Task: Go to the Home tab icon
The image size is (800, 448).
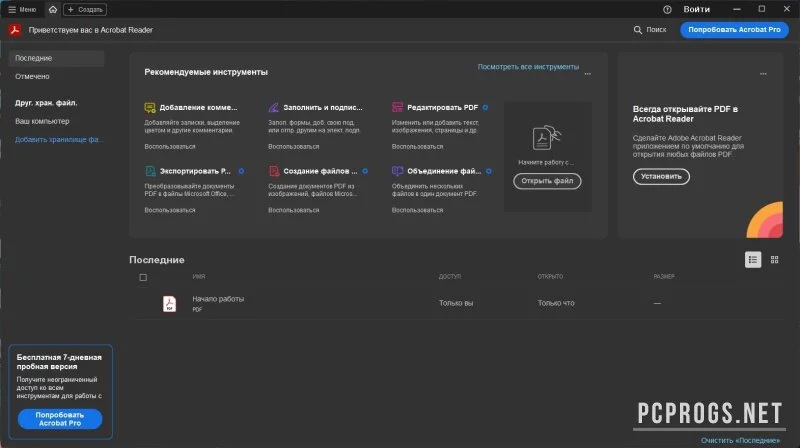Action: coord(53,9)
